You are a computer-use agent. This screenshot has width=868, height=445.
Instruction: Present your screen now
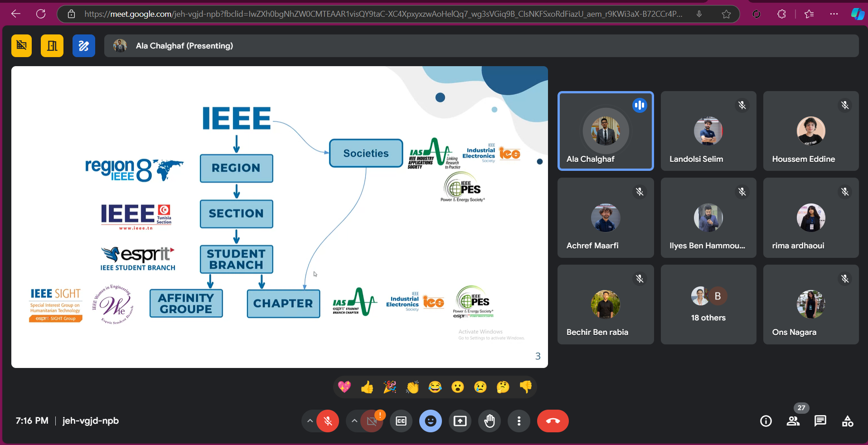coord(460,421)
